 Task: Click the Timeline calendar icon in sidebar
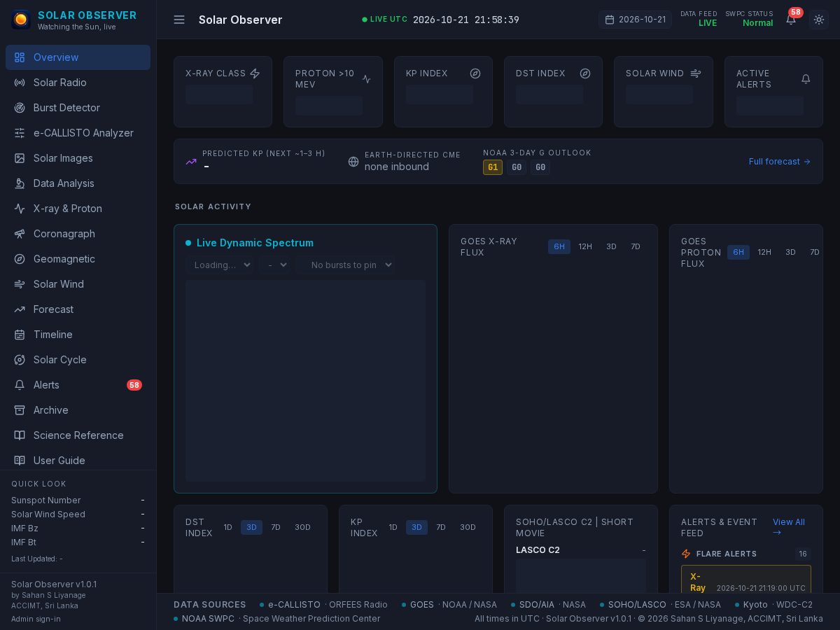[x=20, y=335]
